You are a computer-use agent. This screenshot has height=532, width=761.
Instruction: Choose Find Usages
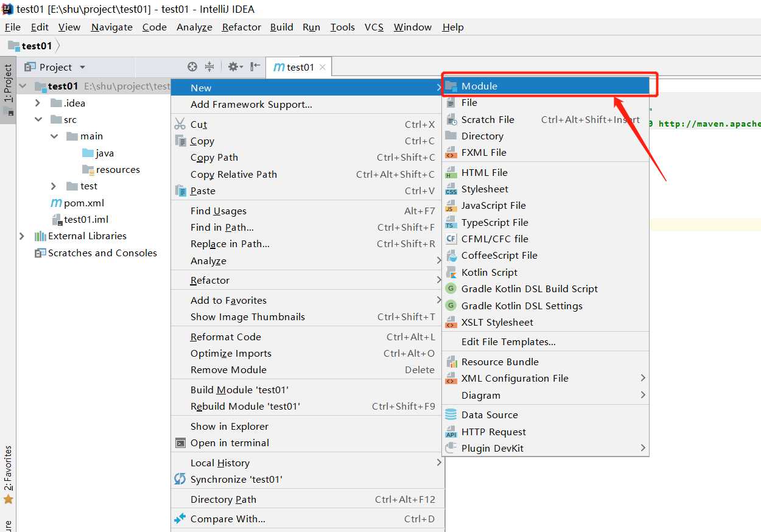pos(307,211)
